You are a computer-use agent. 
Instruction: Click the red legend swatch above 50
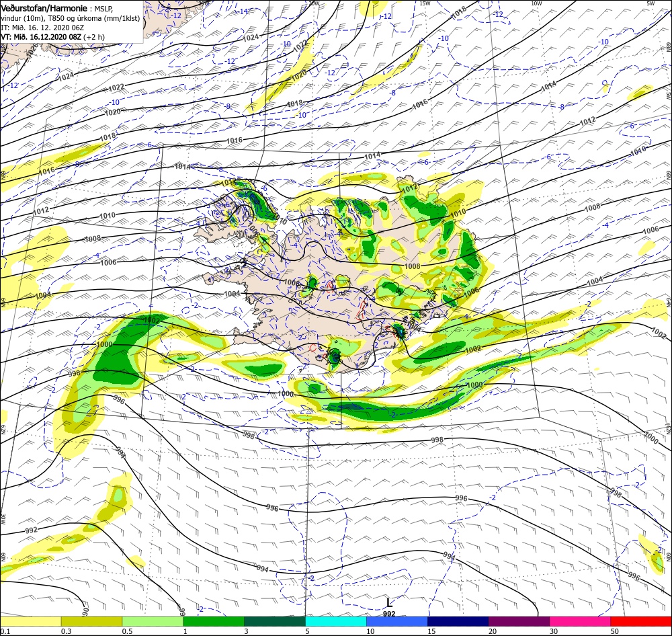click(x=641, y=621)
